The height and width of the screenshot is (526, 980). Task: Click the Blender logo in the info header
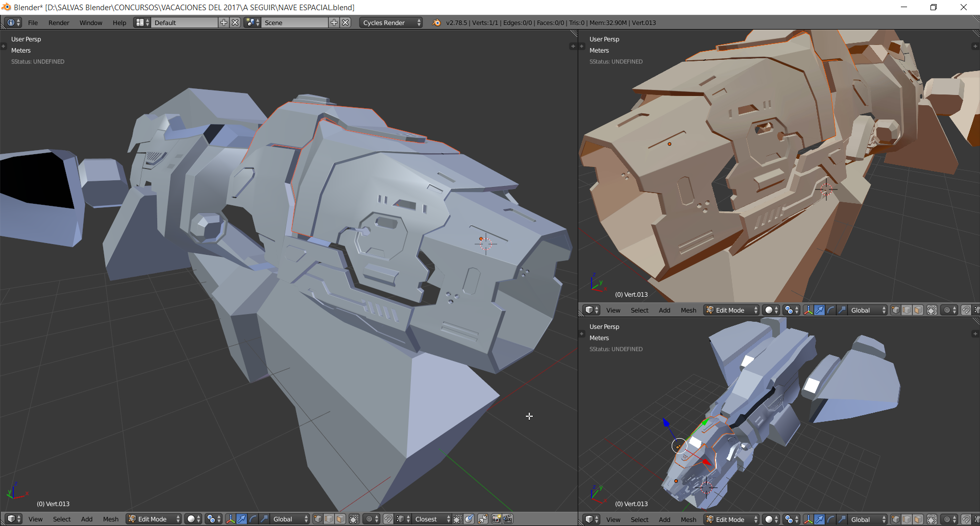pos(436,22)
